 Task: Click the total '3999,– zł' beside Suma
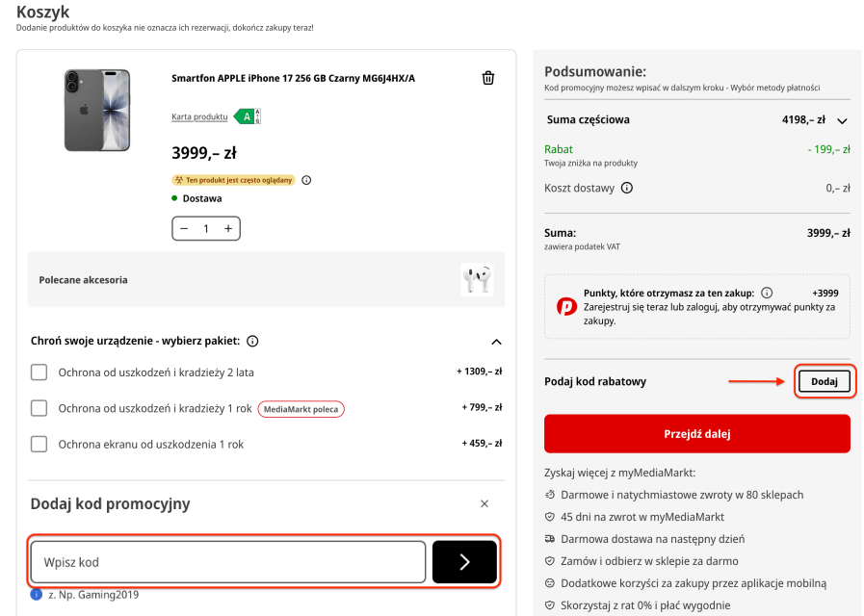(828, 233)
